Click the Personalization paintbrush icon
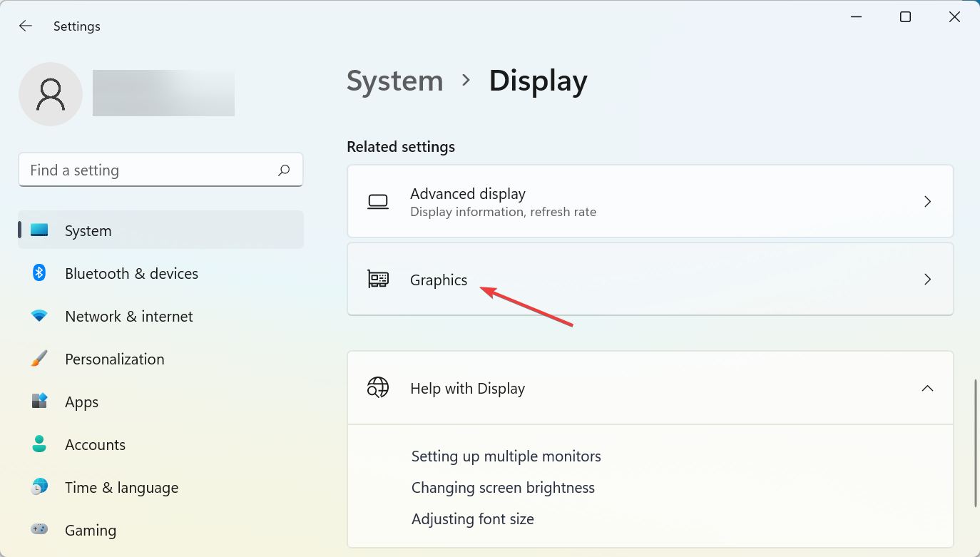Viewport: 980px width, 557px height. tap(39, 359)
